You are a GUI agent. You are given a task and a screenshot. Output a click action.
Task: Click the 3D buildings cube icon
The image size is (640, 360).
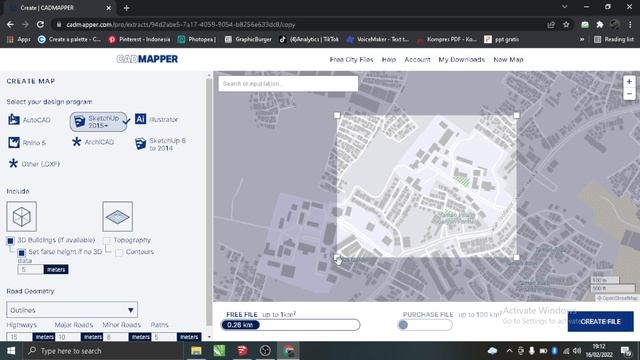point(22,216)
